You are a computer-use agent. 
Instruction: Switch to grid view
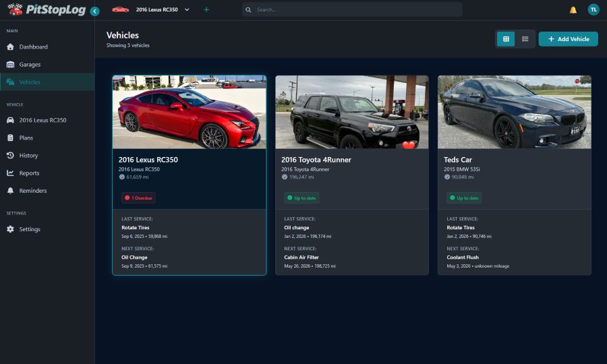tap(506, 39)
